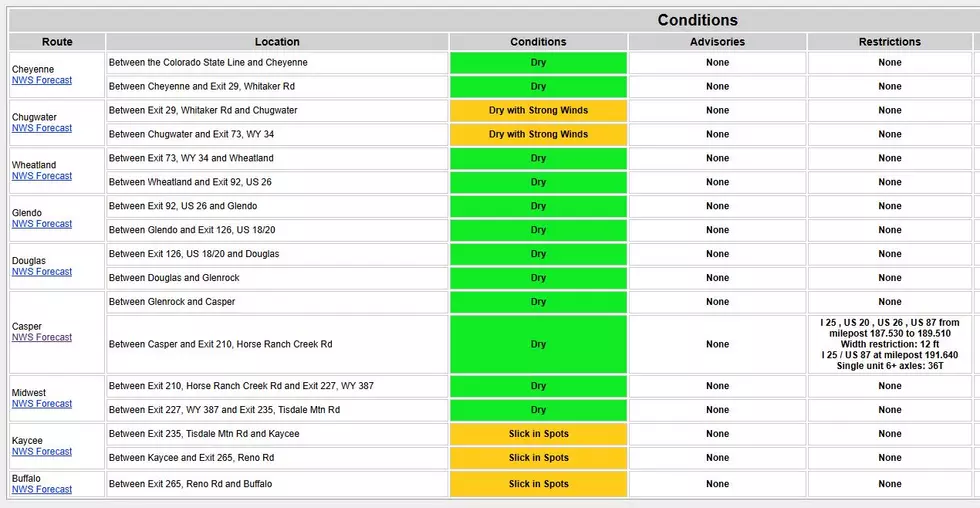Click the Dry cell for Glenrock and Casper

click(538, 302)
